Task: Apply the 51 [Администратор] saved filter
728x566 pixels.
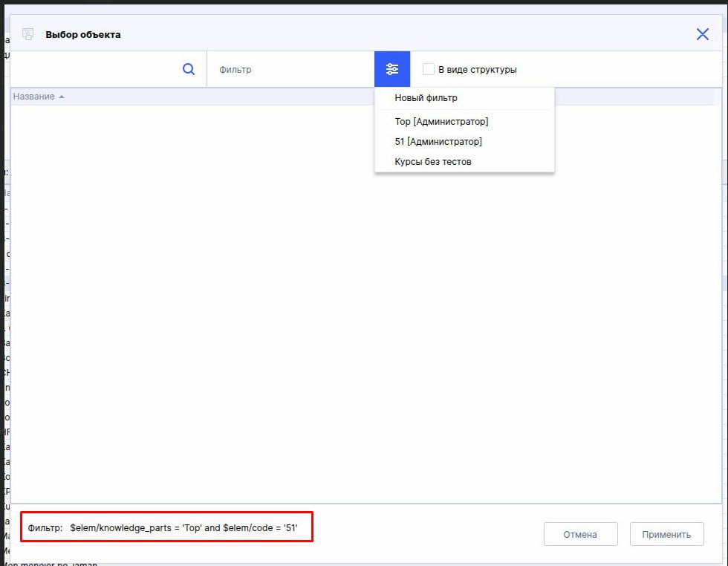Action: click(438, 141)
